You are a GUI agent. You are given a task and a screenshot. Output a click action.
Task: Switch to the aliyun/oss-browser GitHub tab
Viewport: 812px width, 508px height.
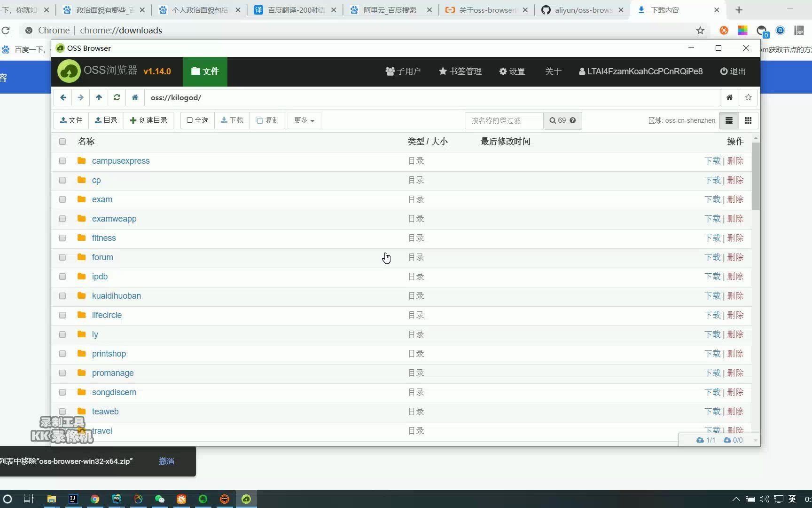583,10
